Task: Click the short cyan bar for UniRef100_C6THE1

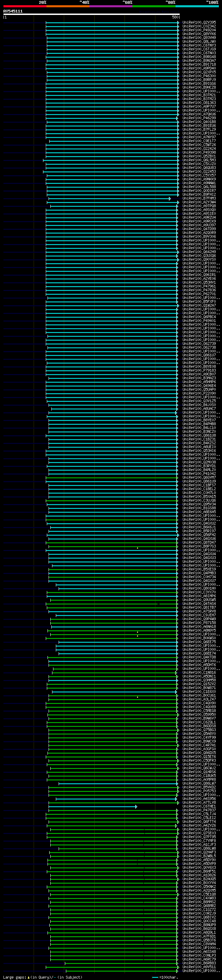Action: pyautogui.click(x=93, y=807)
